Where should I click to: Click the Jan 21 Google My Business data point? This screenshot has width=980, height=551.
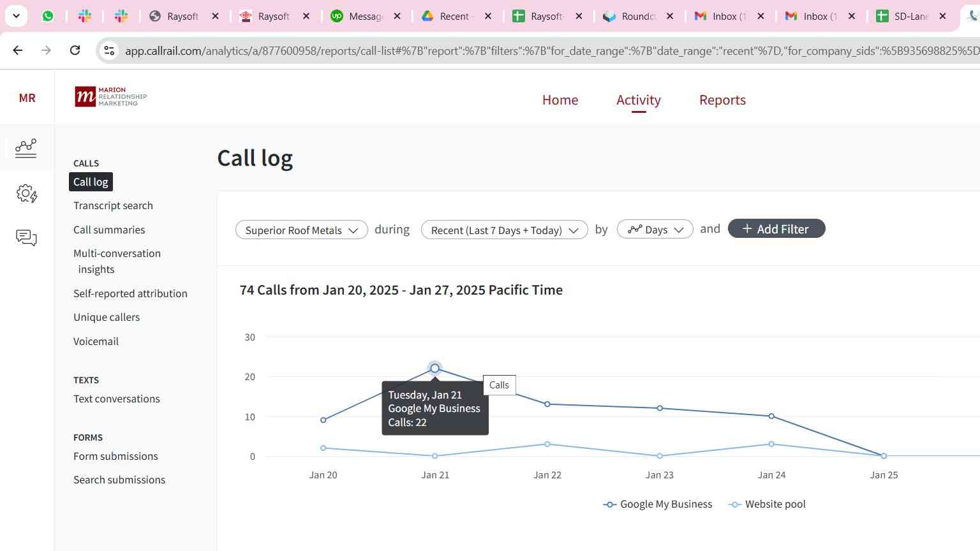click(434, 369)
